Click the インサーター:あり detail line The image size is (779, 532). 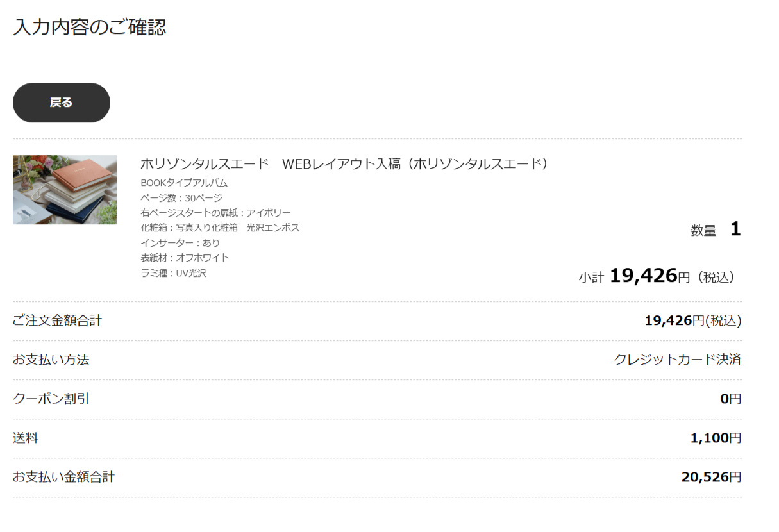180,243
